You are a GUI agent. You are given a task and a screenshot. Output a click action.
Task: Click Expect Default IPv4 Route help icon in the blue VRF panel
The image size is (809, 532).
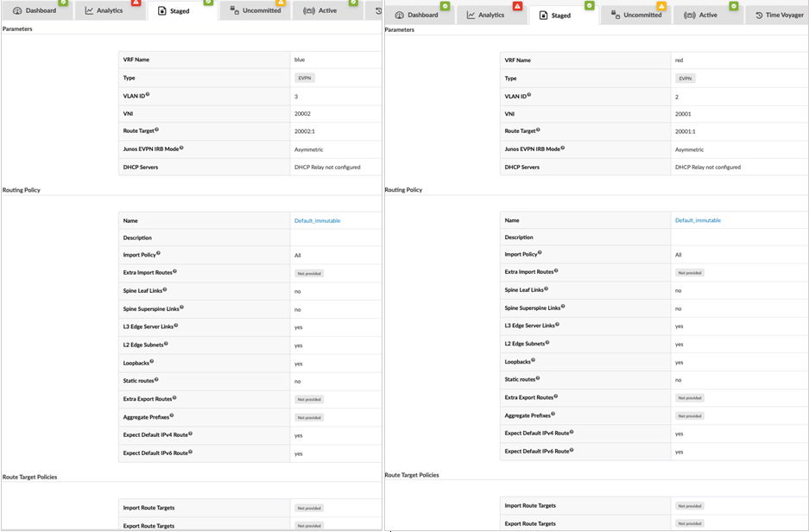[x=191, y=434]
